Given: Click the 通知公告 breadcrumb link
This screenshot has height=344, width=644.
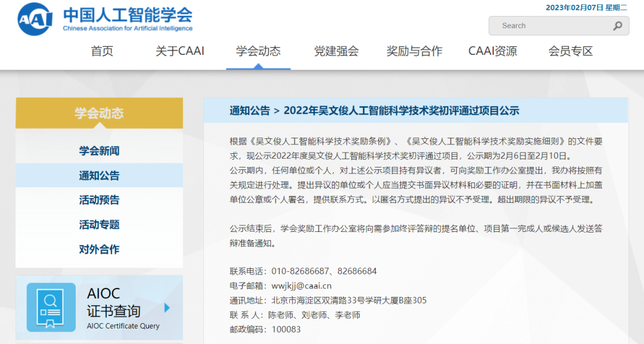Looking at the screenshot, I should [x=250, y=110].
